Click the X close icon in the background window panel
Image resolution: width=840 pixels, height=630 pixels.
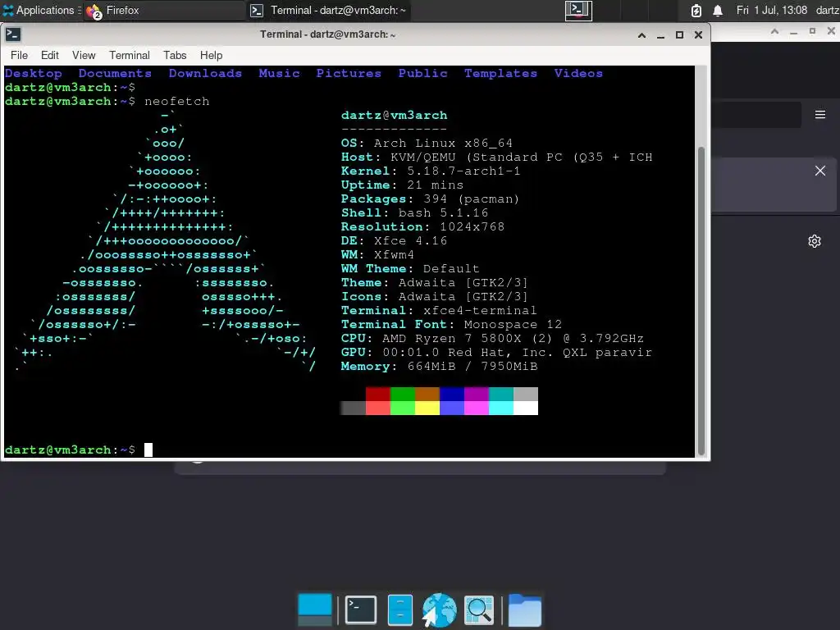[x=819, y=171]
